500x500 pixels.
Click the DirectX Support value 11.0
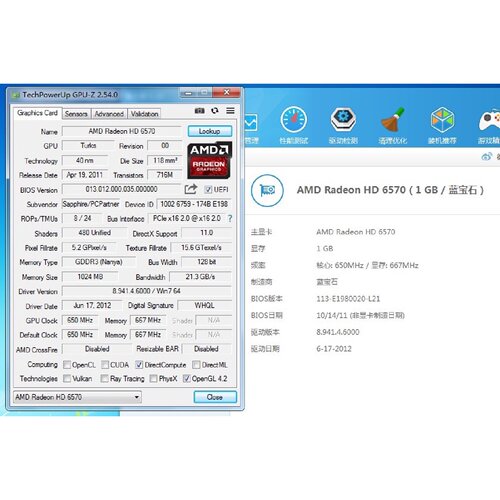pos(207,233)
